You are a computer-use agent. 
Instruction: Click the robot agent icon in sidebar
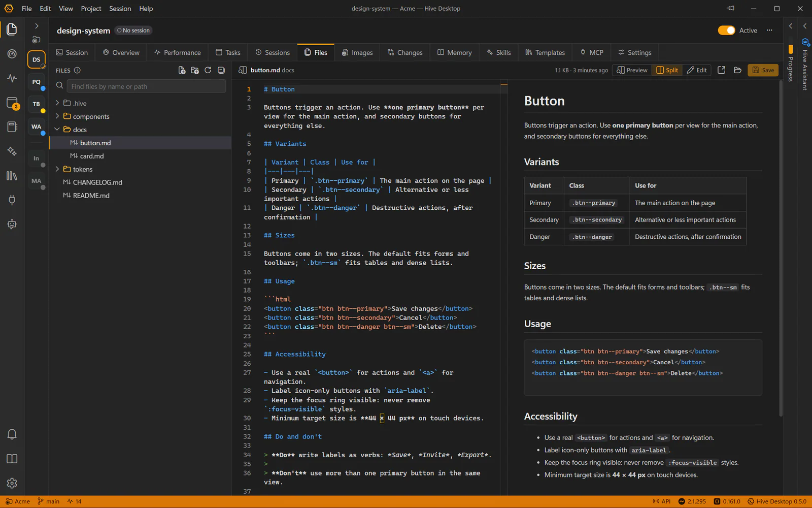(12, 225)
